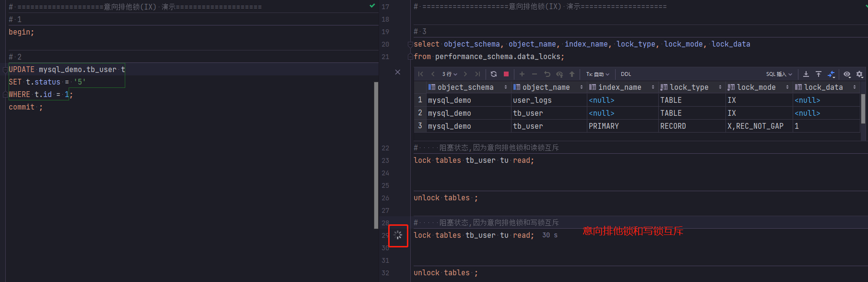
Task: Toggle the eye view options icon
Action: (x=847, y=74)
